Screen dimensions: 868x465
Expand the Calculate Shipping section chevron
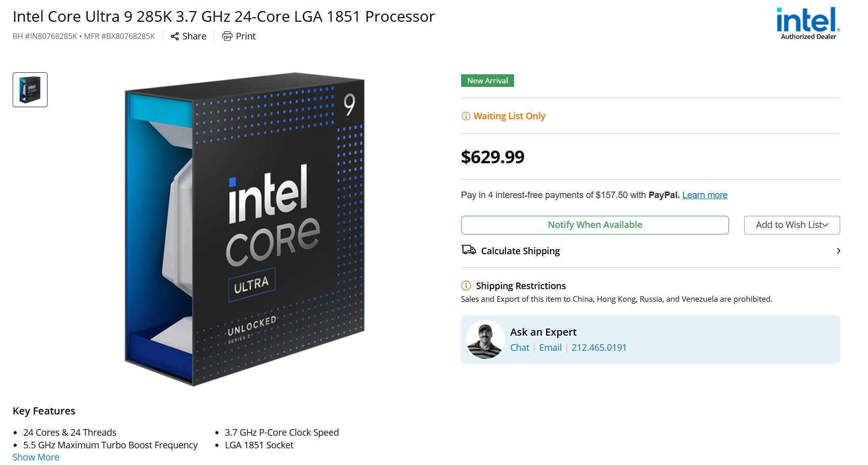(838, 251)
